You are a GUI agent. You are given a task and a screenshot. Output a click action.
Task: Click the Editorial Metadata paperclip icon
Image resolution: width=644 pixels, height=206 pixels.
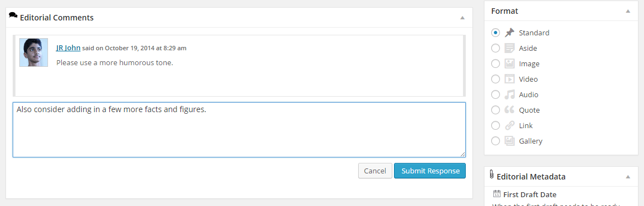tap(492, 175)
